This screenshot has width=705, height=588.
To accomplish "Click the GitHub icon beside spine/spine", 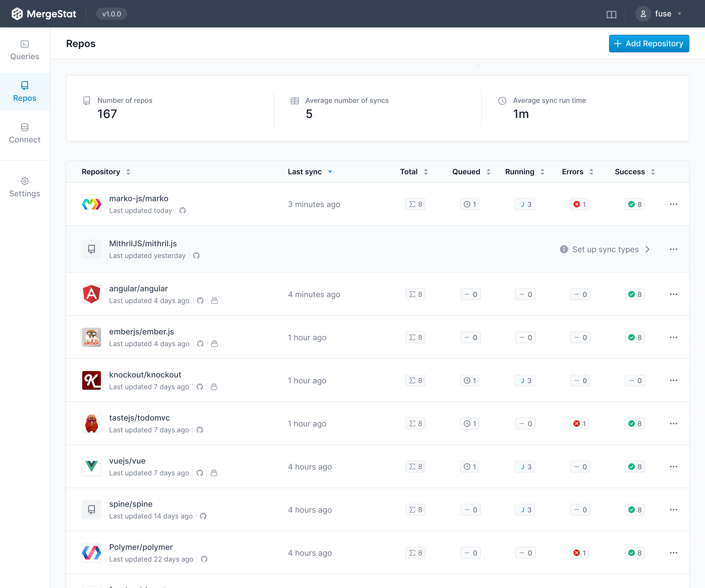I will pos(203,516).
